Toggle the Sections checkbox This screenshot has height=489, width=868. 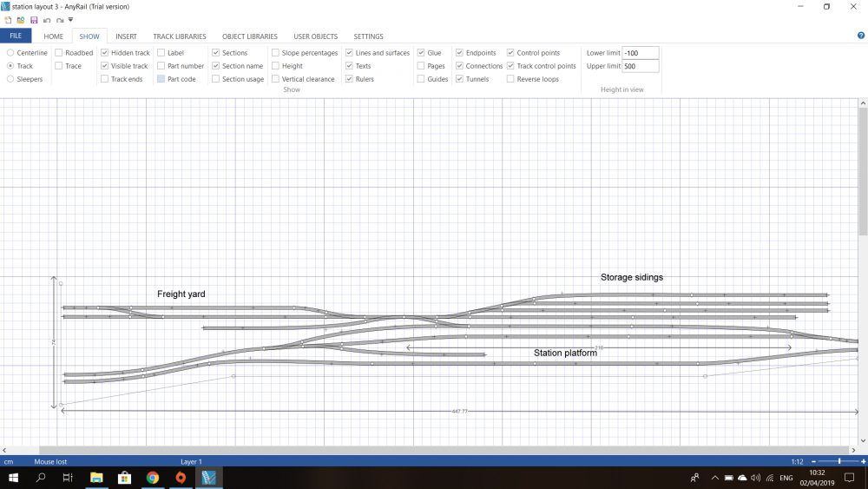pyautogui.click(x=216, y=53)
